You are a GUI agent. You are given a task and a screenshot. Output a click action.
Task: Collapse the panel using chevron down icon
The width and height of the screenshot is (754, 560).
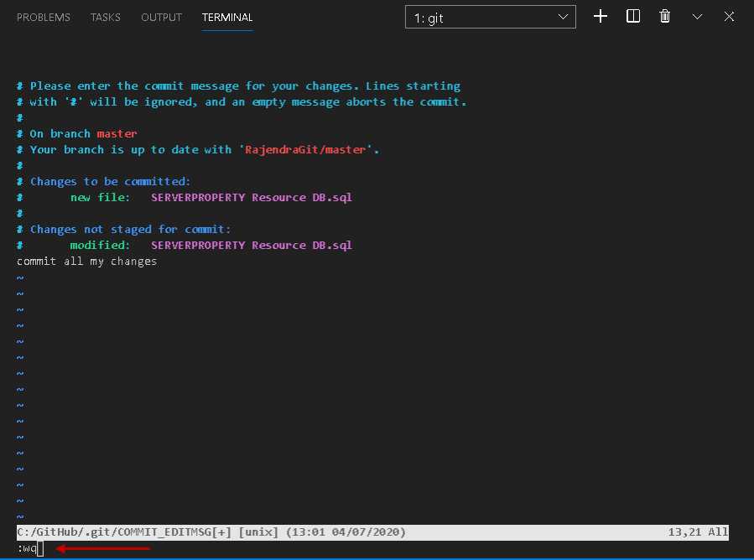(697, 17)
